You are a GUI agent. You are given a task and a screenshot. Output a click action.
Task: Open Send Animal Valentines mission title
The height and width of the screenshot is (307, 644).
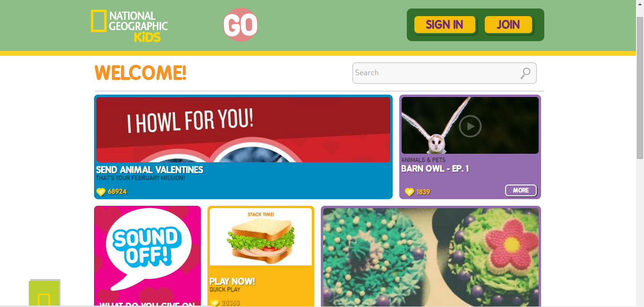pyautogui.click(x=149, y=170)
